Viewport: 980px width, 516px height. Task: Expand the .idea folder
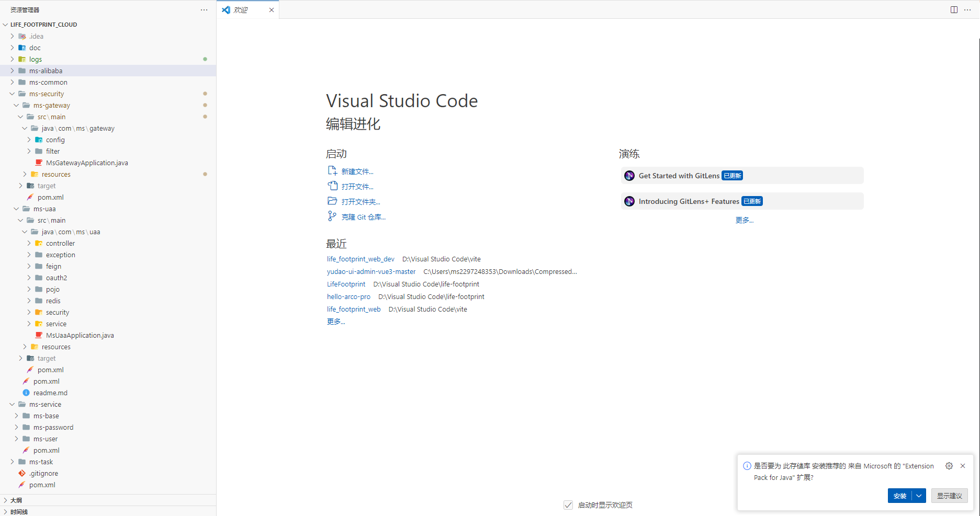tap(12, 36)
